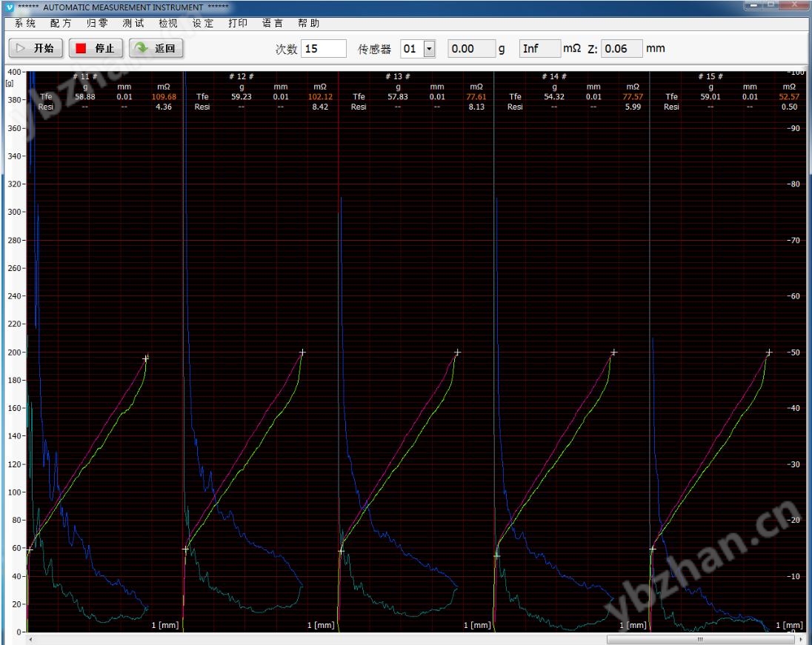Click the Resi 8.42 value in chart 12
The height and width of the screenshot is (645, 812).
click(320, 107)
